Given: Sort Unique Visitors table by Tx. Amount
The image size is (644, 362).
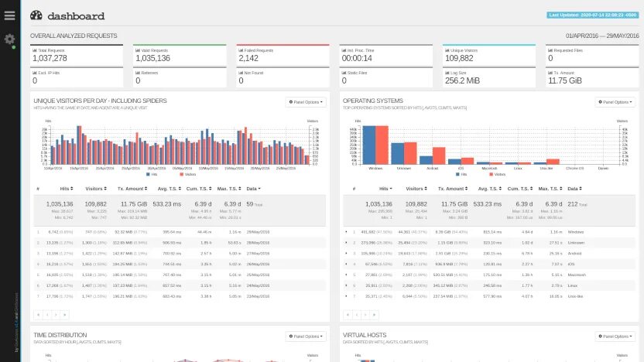Looking at the screenshot, I should [x=132, y=189].
